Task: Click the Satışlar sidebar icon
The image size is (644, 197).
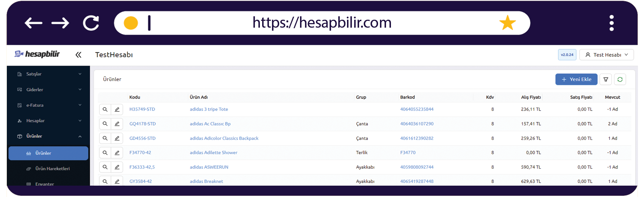Action: [20, 74]
